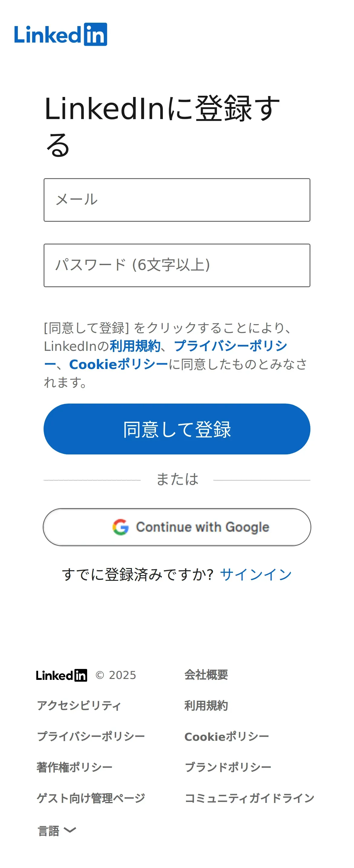This screenshot has height=868, width=354.
Task: Open footer 利用規約 link
Action: click(x=206, y=706)
